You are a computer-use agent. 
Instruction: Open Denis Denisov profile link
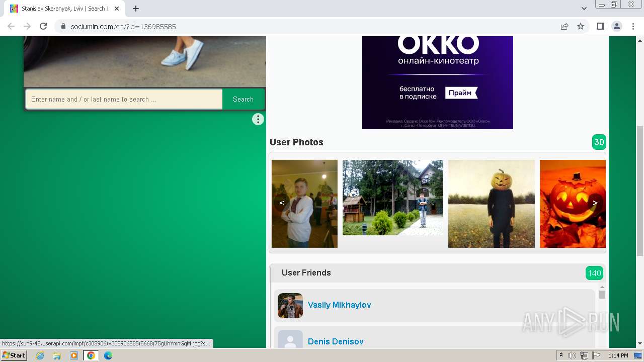[x=336, y=341]
